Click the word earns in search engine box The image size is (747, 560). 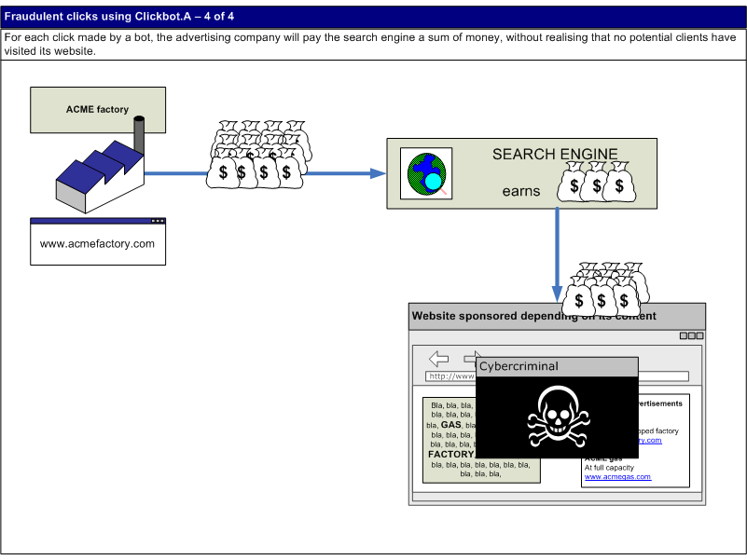(x=521, y=191)
